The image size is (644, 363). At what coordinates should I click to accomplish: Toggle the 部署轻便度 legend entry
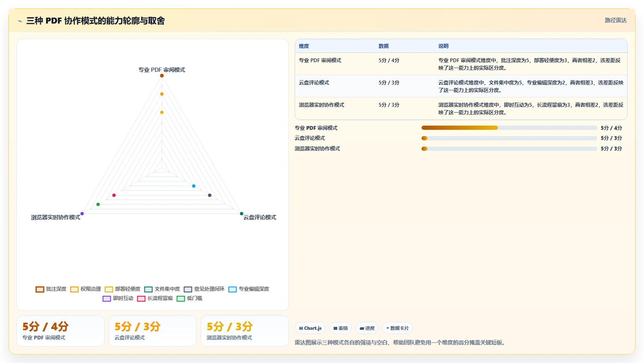[123, 289]
